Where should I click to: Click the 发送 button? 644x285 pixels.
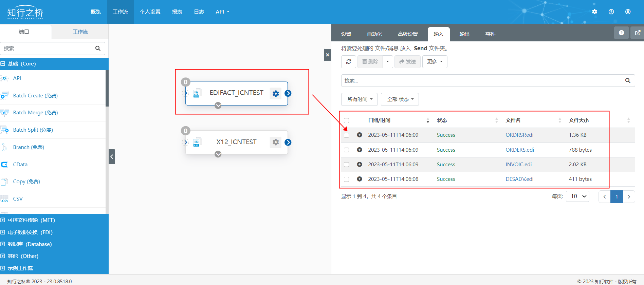pos(407,61)
